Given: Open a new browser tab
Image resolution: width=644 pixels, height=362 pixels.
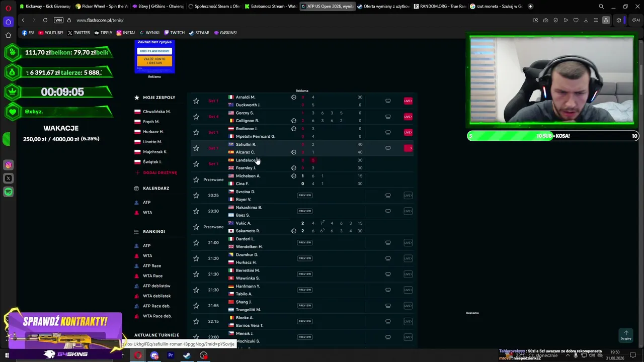Looking at the screenshot, I should [530, 7].
